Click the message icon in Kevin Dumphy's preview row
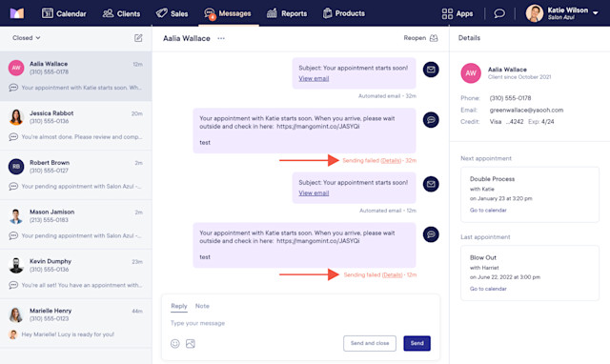Screen dimensions: 610x364 coord(13,285)
